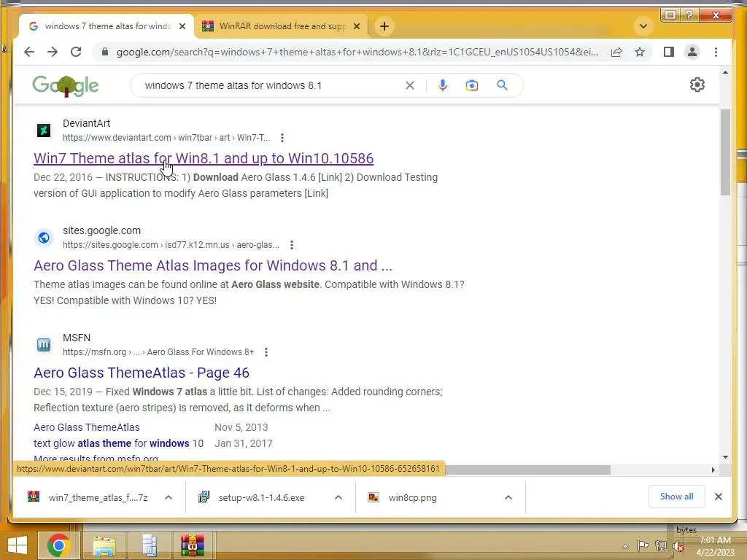Show all downloads
Viewport: 747px width, 560px height.
coord(676,497)
